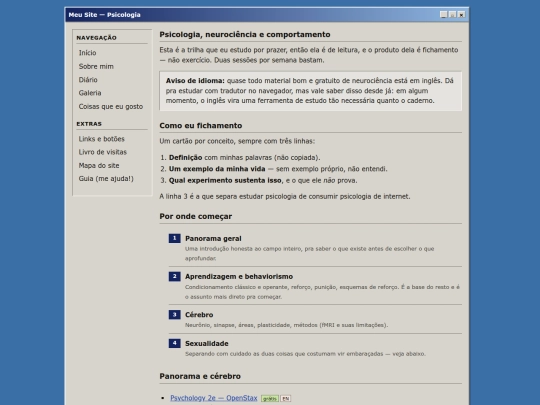Click Qual experimento sustenta isso item
The height and width of the screenshot is (405, 540).
tap(263, 180)
